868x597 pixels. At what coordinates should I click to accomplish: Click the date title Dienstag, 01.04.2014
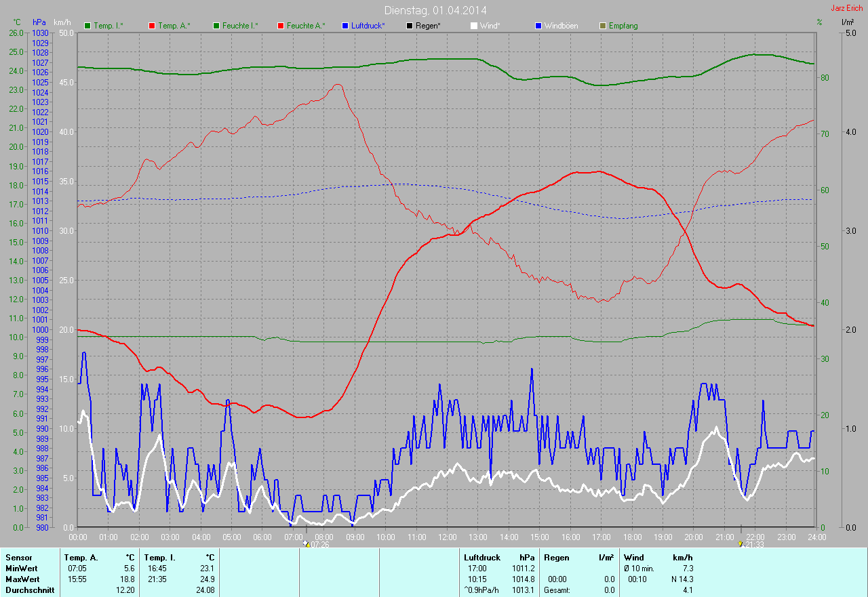pos(435,10)
